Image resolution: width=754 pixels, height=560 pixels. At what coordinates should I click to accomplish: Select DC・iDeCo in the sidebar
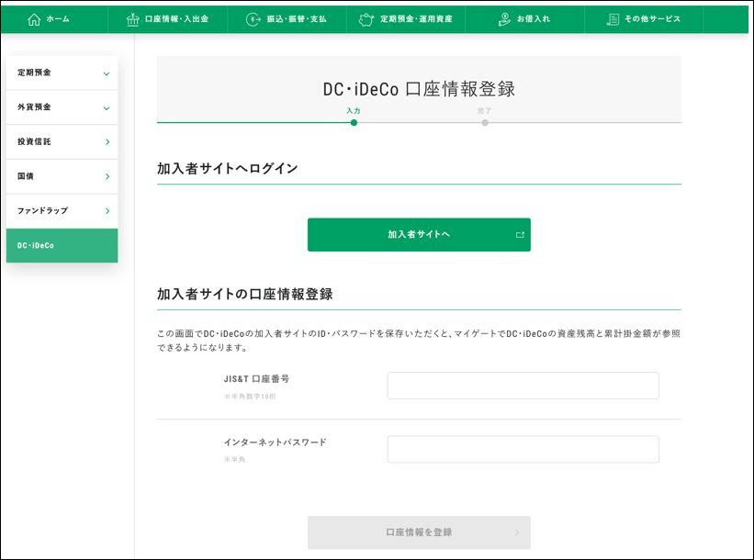click(x=62, y=246)
